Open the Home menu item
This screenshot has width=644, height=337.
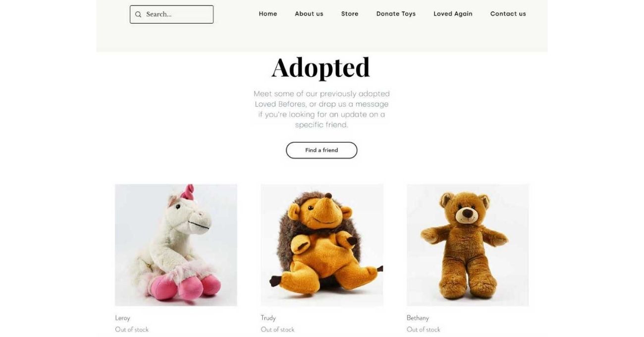[x=268, y=14]
